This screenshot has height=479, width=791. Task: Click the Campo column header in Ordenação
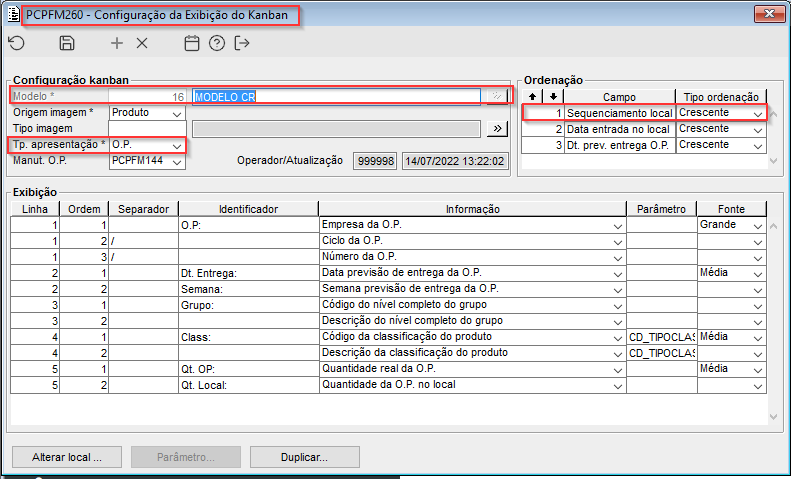[619, 96]
